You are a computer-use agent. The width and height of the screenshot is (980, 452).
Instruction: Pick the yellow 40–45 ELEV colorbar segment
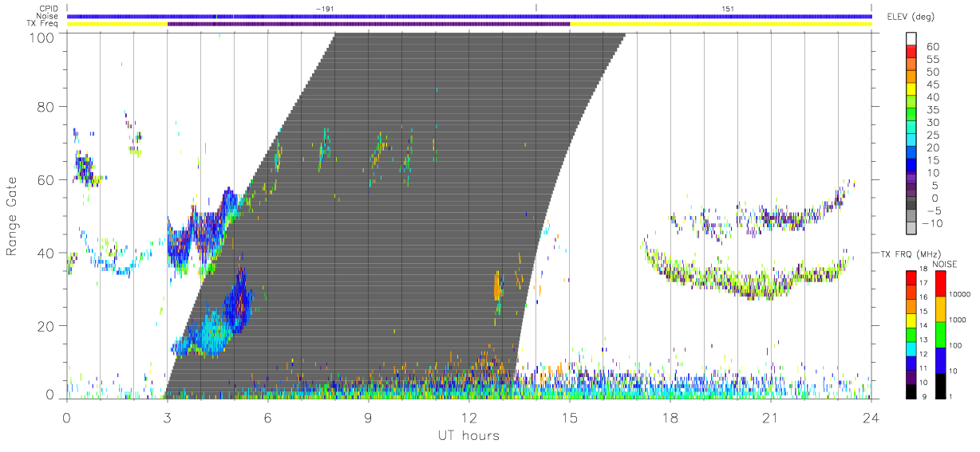click(x=912, y=89)
